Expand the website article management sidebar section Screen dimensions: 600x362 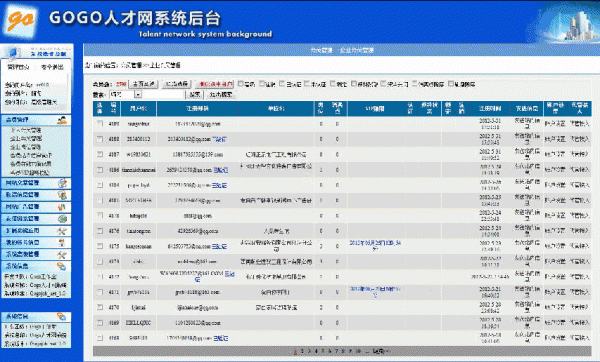tap(36, 183)
